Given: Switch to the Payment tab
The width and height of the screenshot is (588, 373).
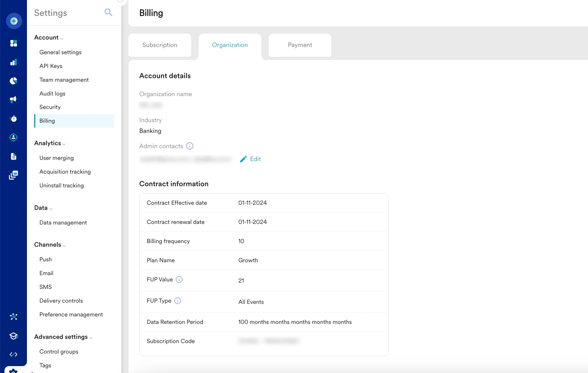Looking at the screenshot, I should (x=300, y=45).
